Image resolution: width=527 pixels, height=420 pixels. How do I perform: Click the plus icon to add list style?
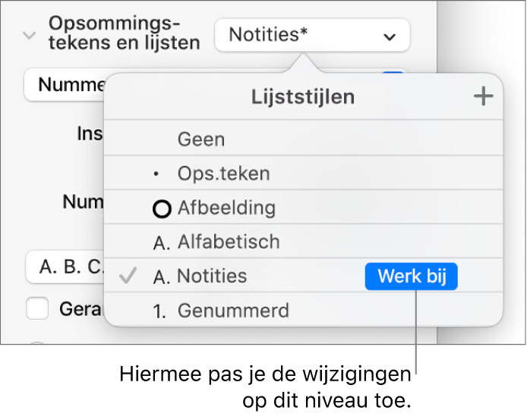[x=483, y=96]
